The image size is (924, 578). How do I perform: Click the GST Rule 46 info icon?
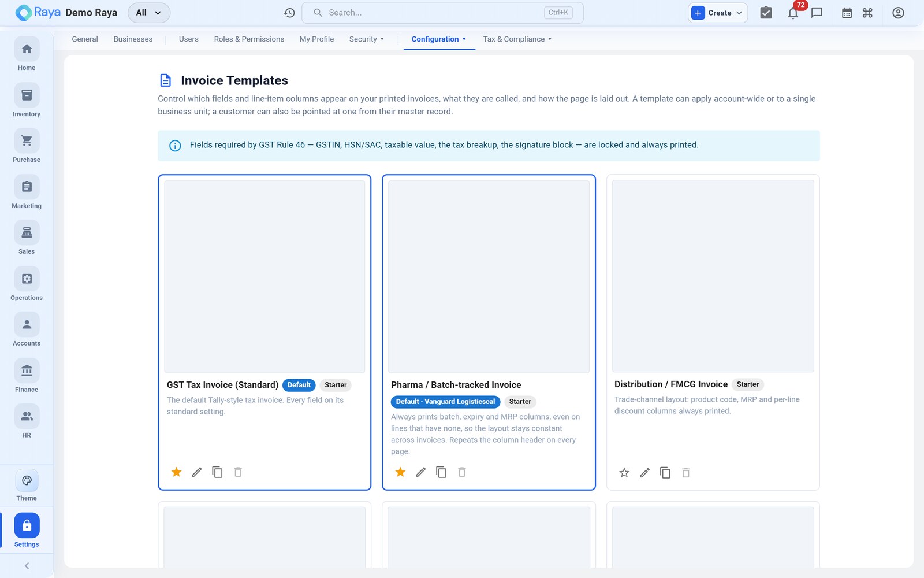coord(175,146)
